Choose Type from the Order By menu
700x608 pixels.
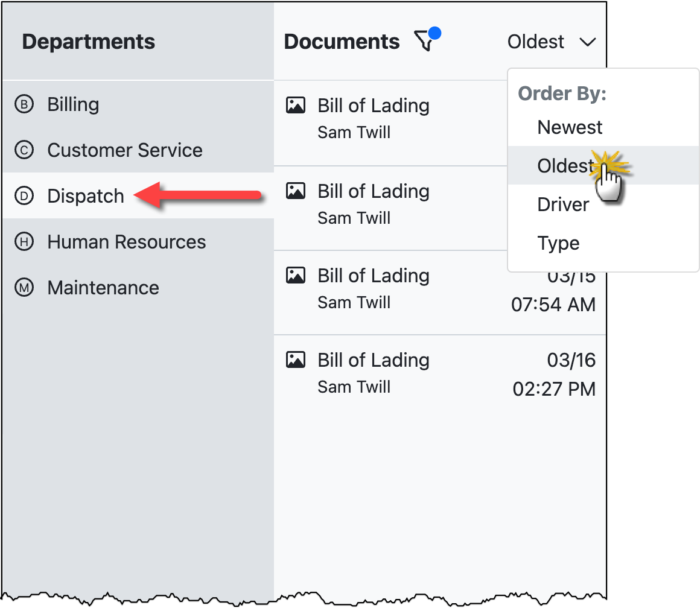click(x=558, y=243)
